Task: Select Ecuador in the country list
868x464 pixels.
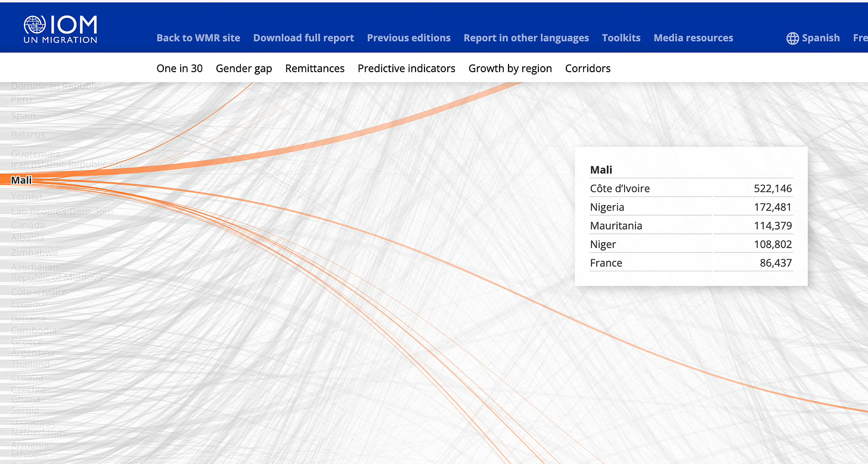Action: [29, 304]
